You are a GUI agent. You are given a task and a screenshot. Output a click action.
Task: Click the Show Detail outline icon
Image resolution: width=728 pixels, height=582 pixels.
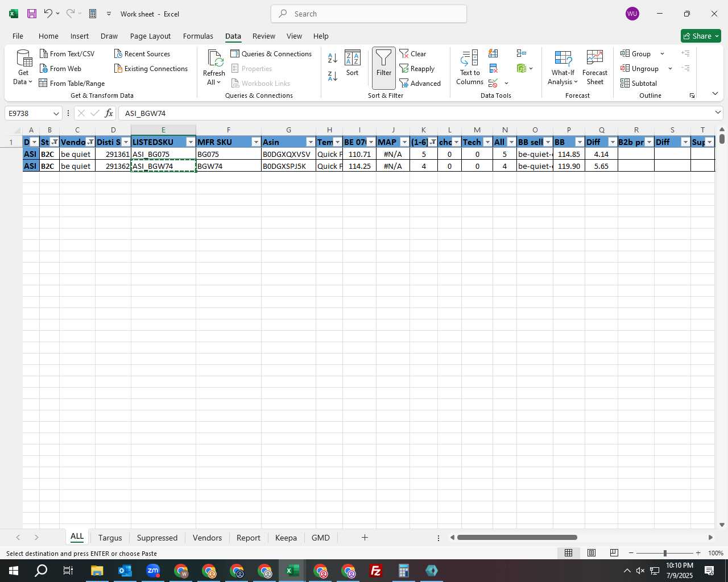(x=685, y=53)
